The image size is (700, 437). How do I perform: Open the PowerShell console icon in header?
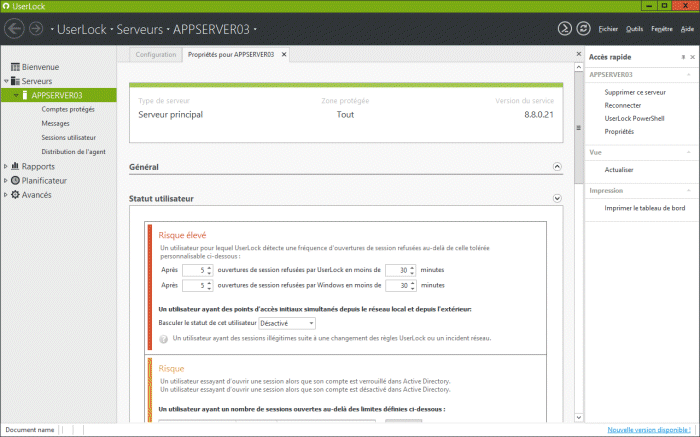(x=564, y=29)
